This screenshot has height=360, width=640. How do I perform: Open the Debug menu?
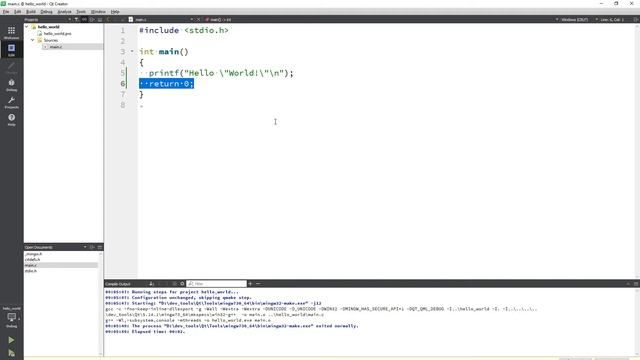(x=46, y=12)
